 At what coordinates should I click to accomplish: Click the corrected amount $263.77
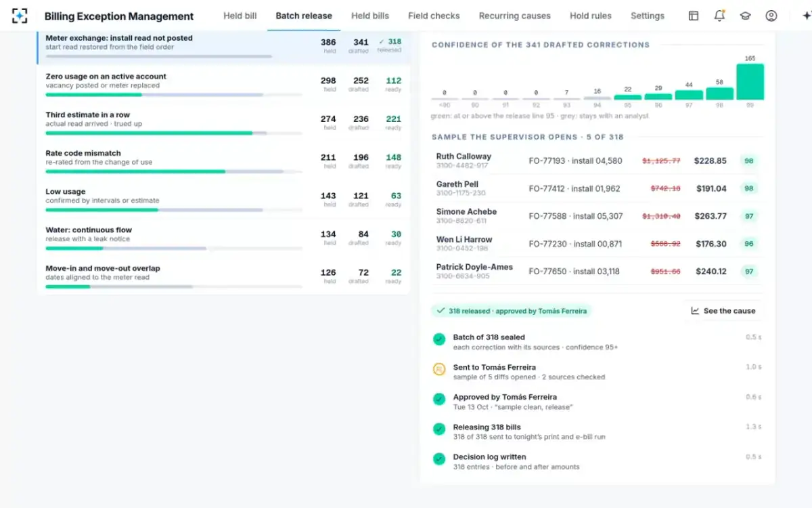point(710,217)
